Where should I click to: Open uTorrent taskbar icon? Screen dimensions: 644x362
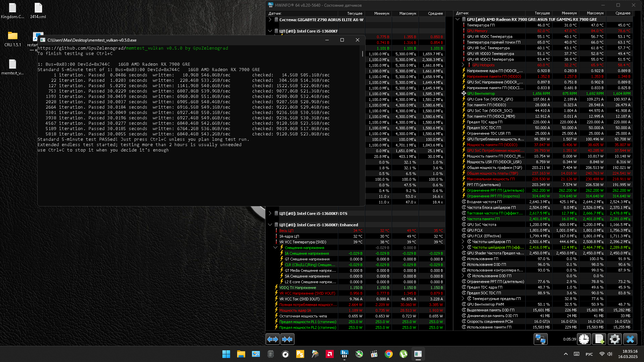click(x=404, y=354)
